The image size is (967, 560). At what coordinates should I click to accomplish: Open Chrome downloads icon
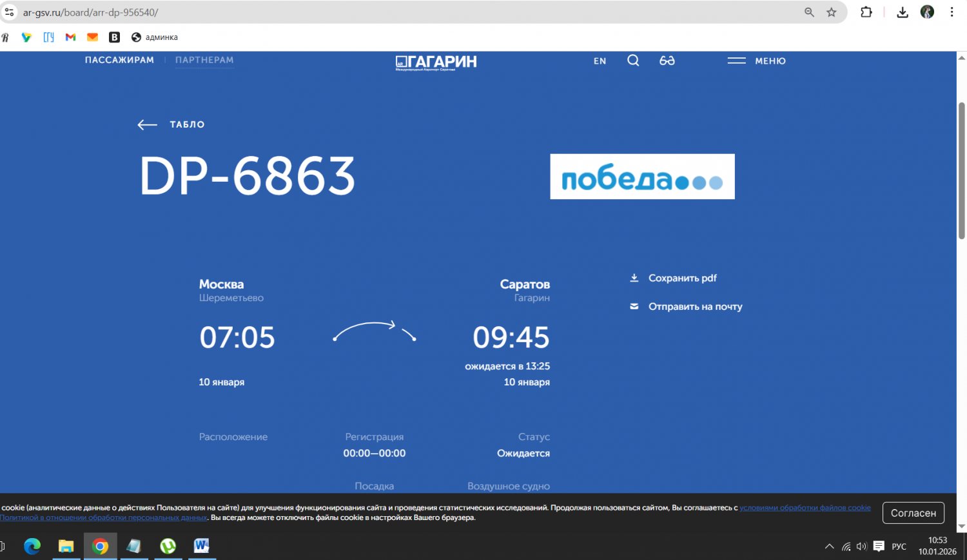coord(903,12)
